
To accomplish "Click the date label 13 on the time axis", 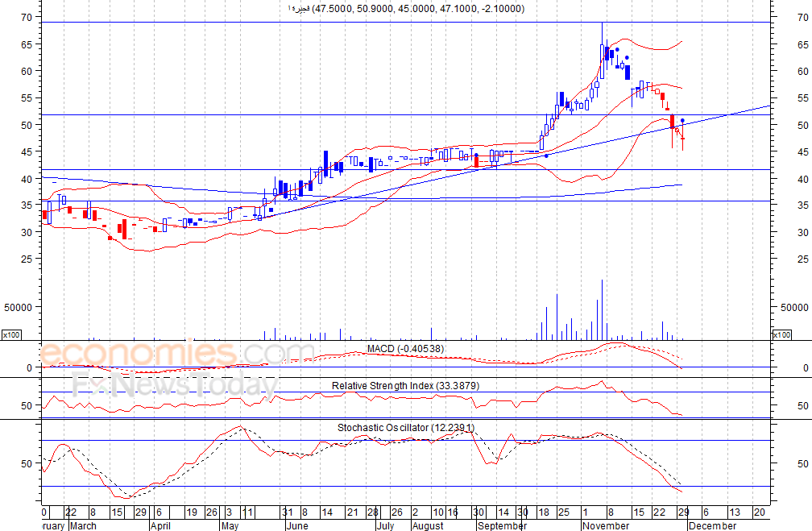I will (735, 512).
